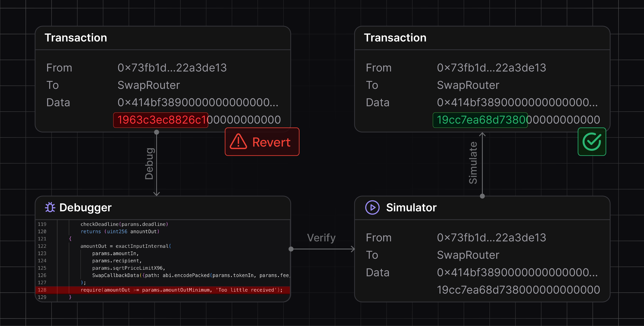Click 19cc7ea68d7380 data line in Simulator panel

pos(518,290)
